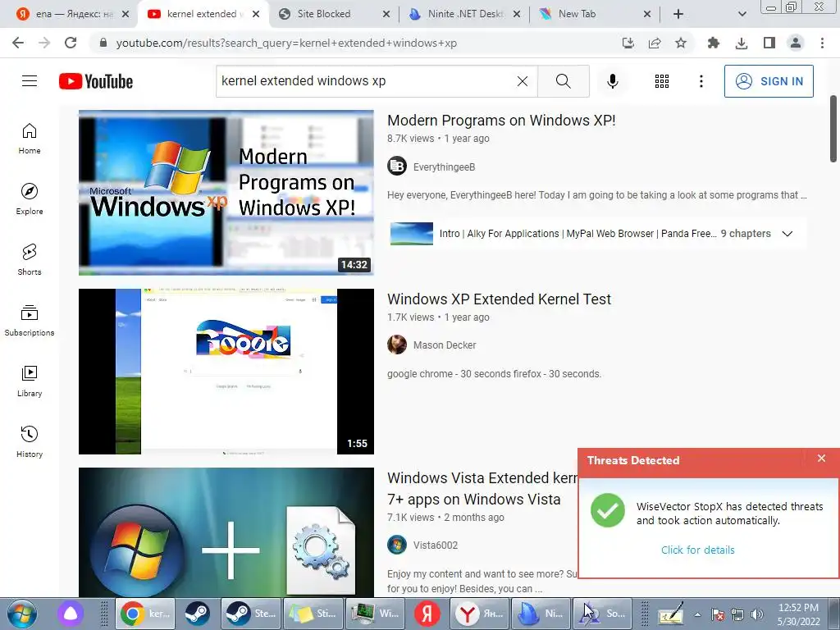Open title 'Windows XP Extended Kernel Test'
Viewport: 840px width, 630px height.
(x=499, y=299)
